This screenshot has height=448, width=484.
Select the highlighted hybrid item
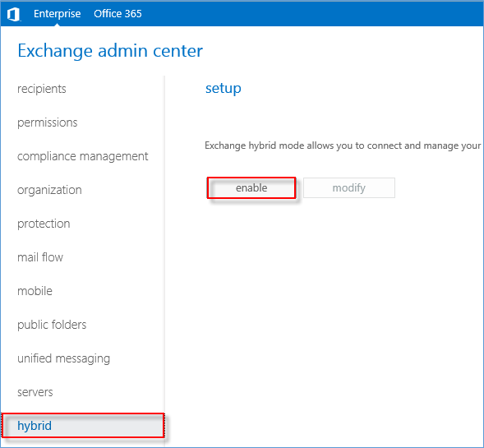(x=83, y=426)
